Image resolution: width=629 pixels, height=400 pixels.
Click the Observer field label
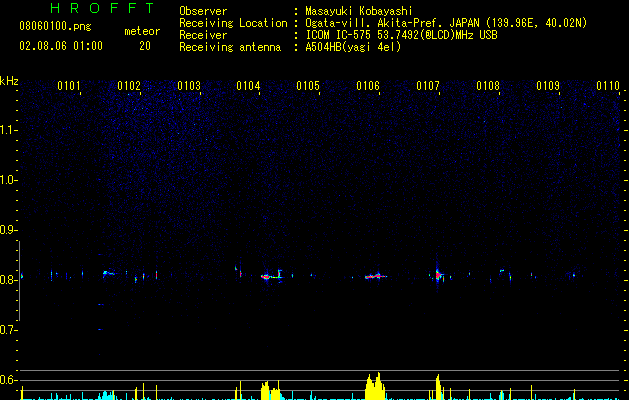203,11
